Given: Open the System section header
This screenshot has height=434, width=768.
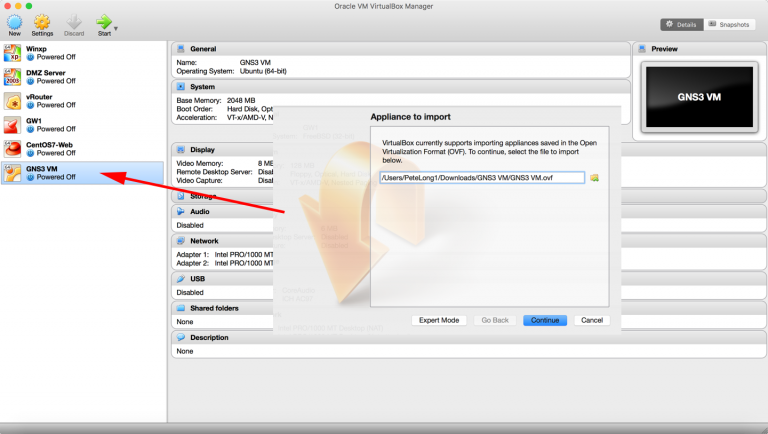Looking at the screenshot, I should pos(401,86).
